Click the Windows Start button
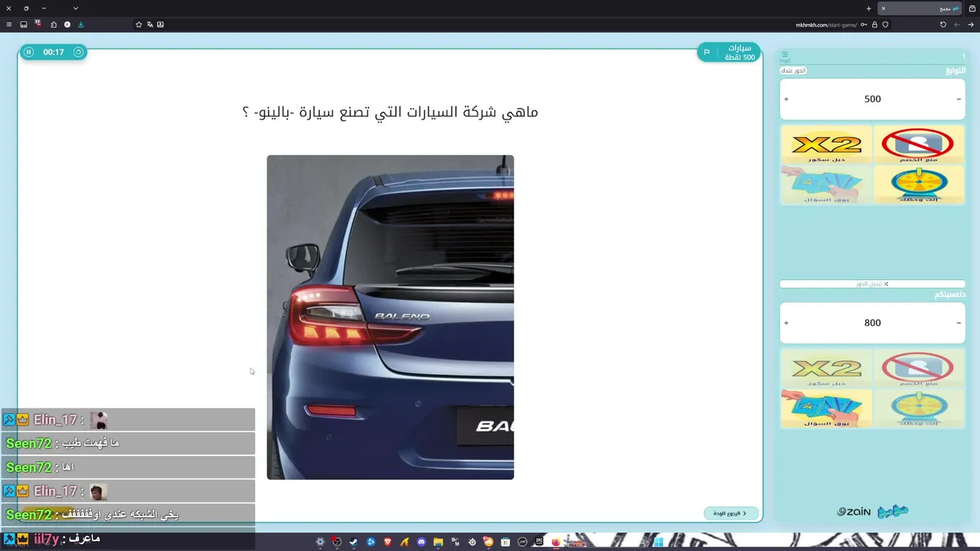 pos(658,542)
